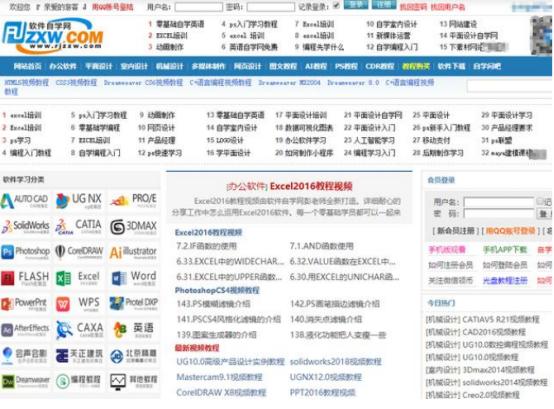Open the Mastercam9.1视频教程 link
This screenshot has height=409, width=554.
(x=219, y=377)
